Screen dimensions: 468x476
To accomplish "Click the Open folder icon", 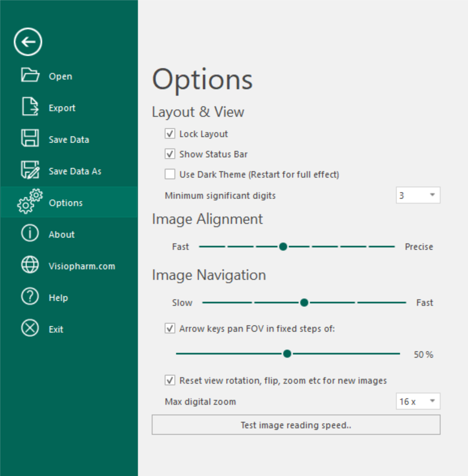I will (30, 75).
